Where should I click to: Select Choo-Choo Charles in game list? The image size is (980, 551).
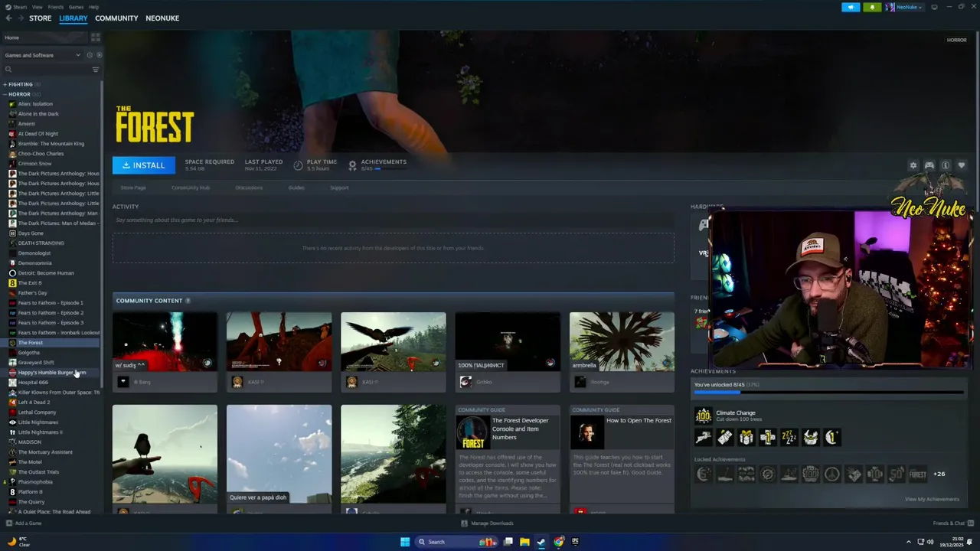(x=41, y=154)
